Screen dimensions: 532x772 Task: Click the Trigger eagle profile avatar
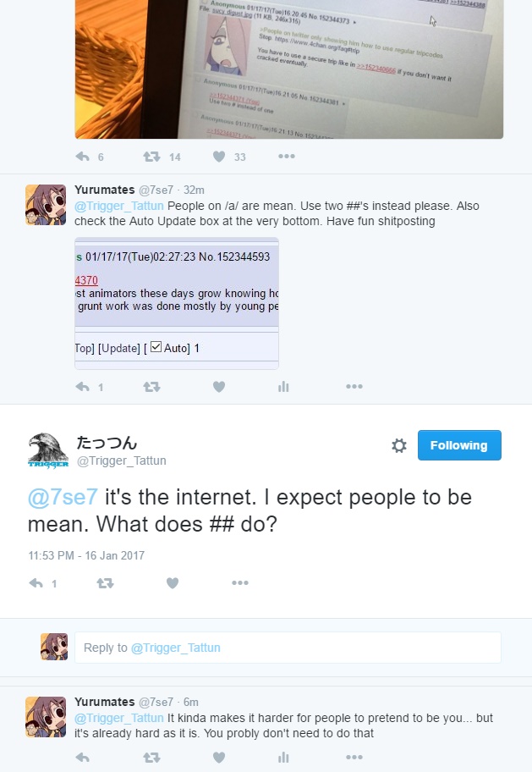(x=47, y=449)
